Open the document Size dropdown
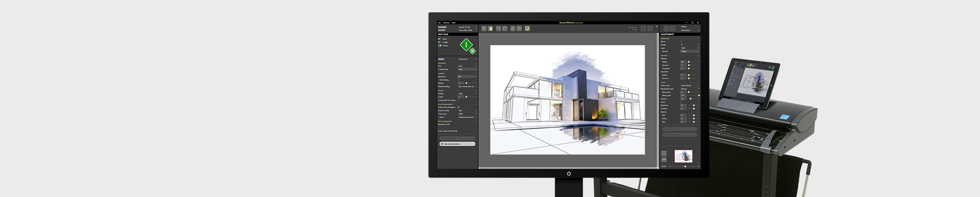 pos(468,66)
